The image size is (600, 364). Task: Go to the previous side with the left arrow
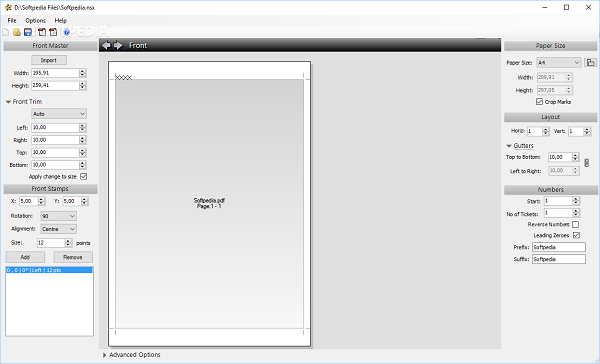106,45
